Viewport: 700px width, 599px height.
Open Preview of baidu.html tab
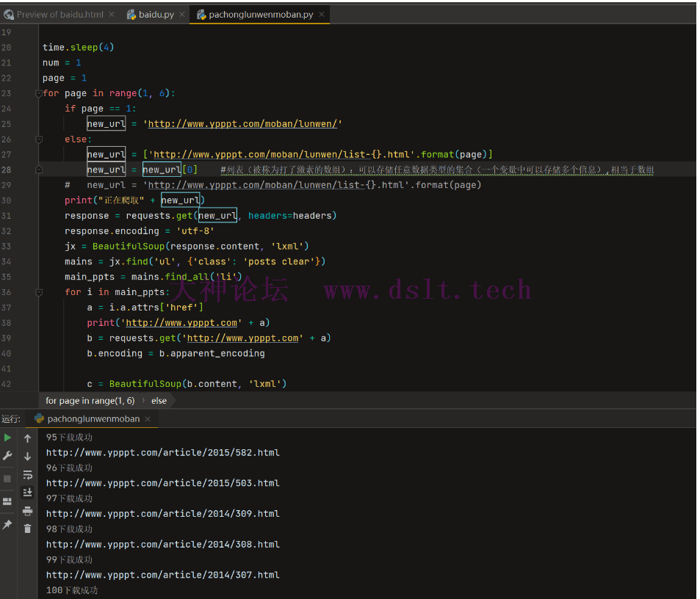(x=60, y=15)
